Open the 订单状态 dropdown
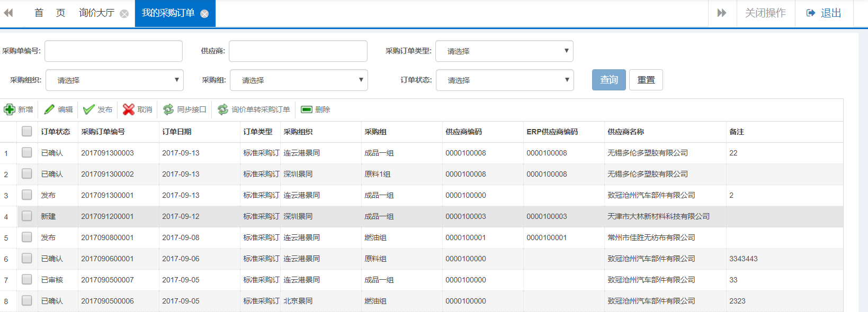 (x=505, y=80)
